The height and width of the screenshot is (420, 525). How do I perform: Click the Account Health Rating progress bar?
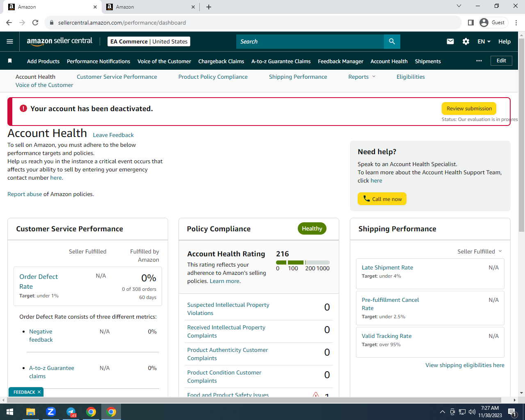303,262
